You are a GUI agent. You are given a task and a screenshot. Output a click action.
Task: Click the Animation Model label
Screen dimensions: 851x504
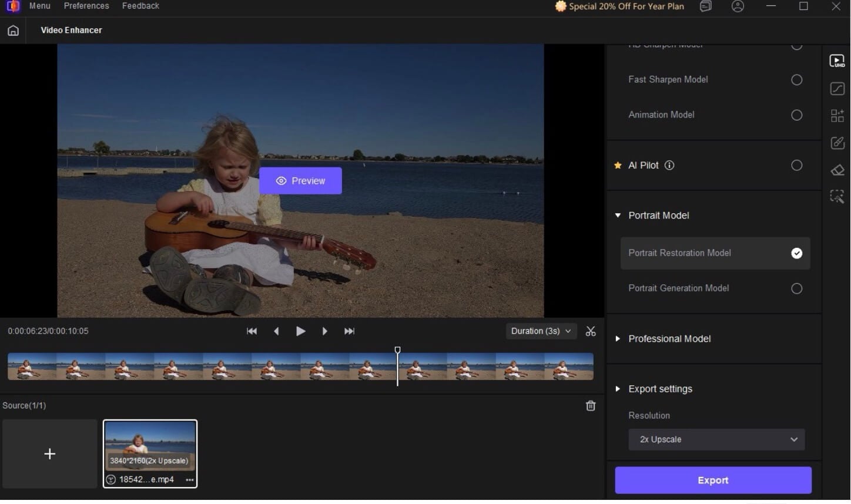661,115
